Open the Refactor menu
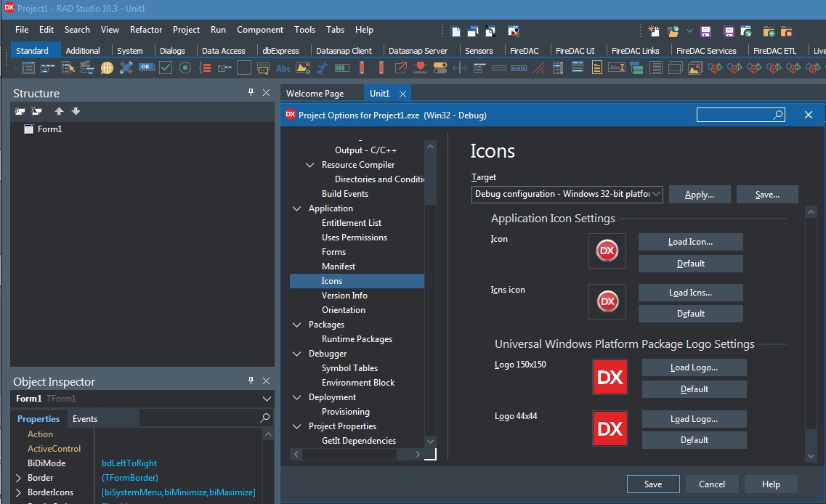The height and width of the screenshot is (504, 826). 146,30
